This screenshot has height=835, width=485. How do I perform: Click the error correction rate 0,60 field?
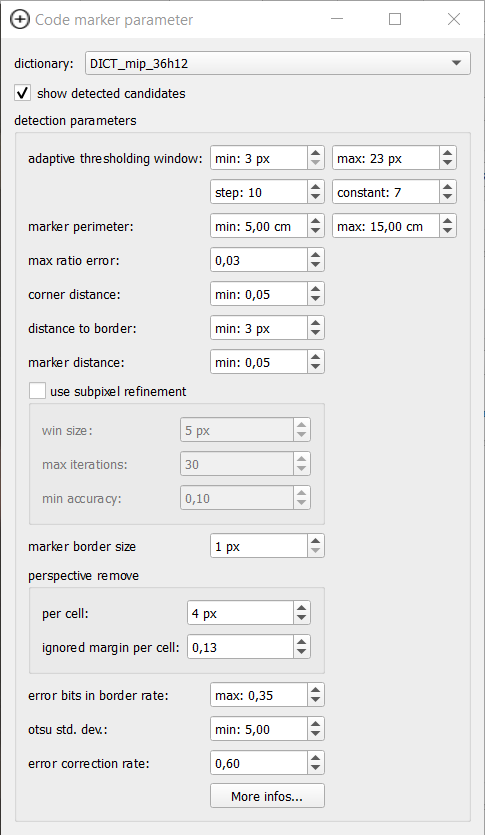259,764
